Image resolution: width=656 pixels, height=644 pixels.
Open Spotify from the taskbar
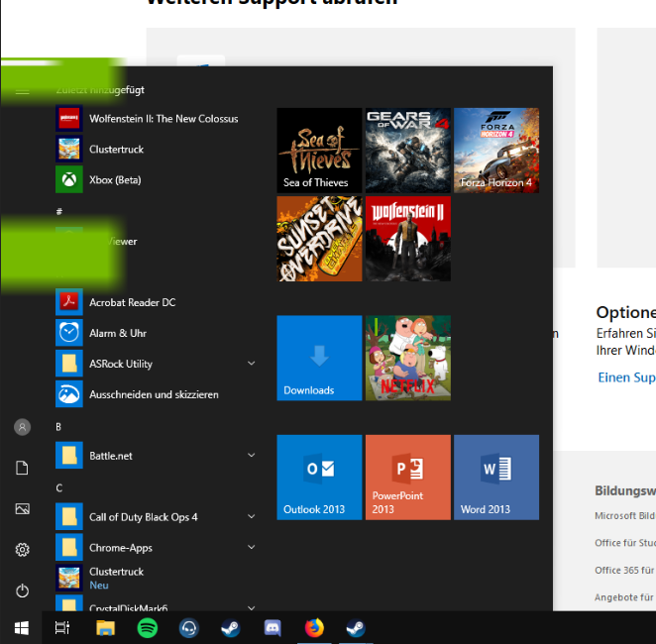point(148,628)
